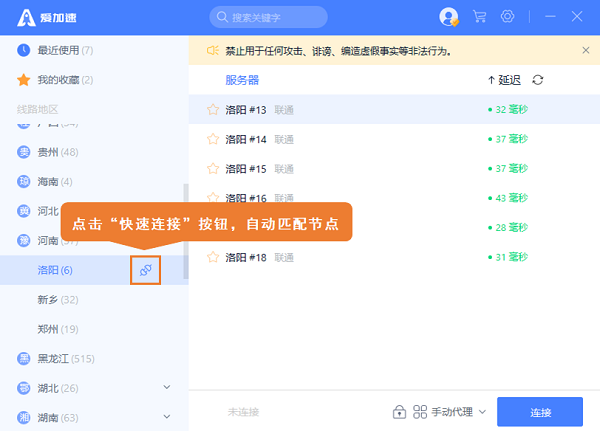Click the 服务器 column header
The image size is (600, 431).
[242, 80]
